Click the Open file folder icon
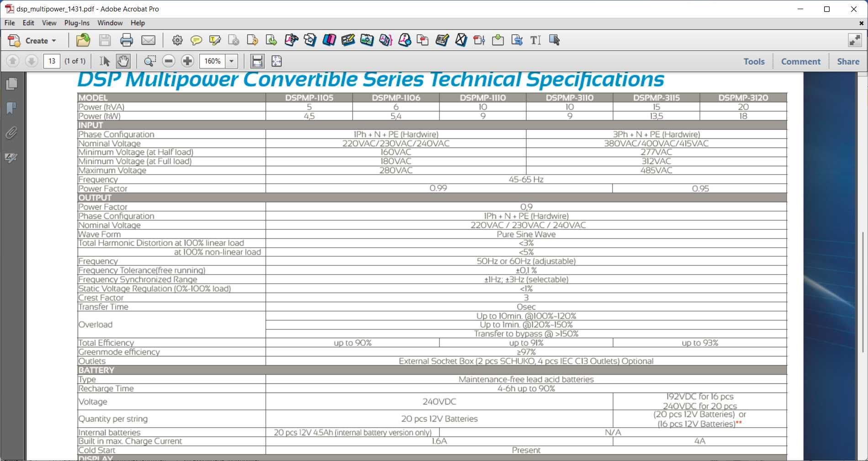Screen dimensions: 868x461 [x=83, y=41]
